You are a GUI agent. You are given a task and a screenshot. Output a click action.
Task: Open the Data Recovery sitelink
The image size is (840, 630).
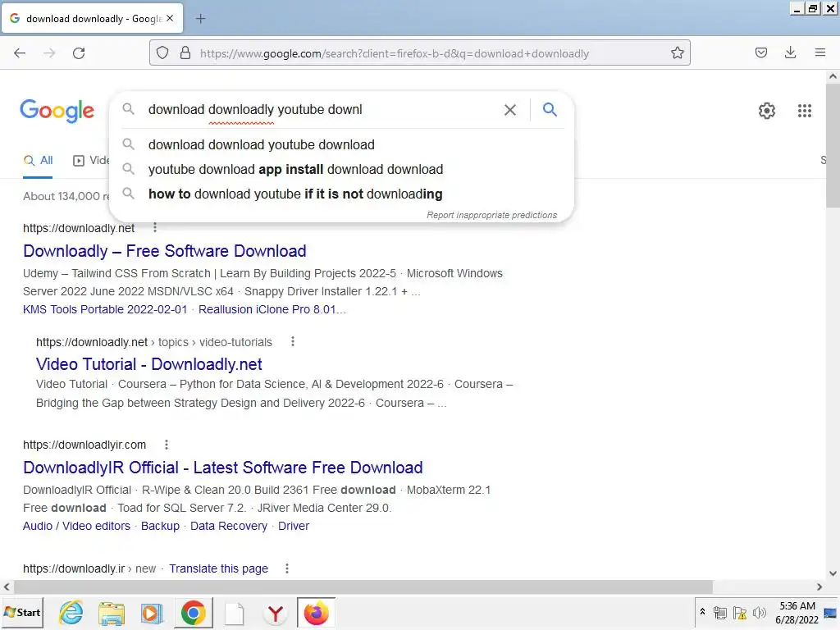click(229, 526)
